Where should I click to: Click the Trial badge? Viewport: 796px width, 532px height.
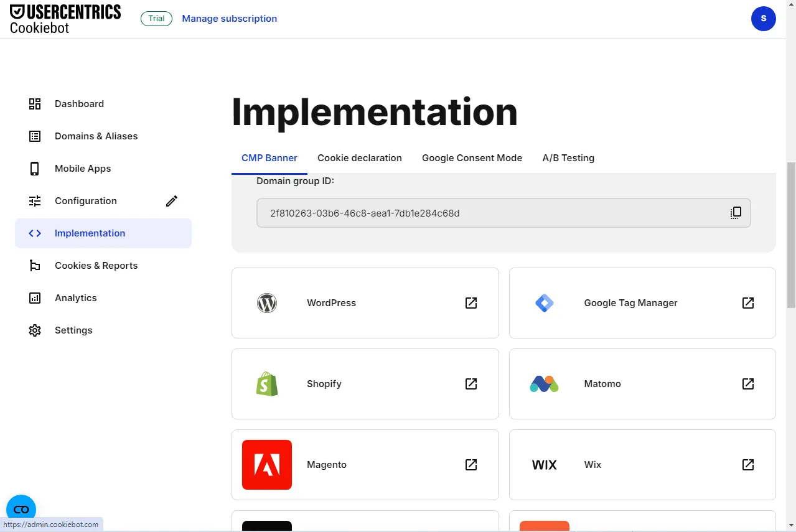(x=156, y=19)
